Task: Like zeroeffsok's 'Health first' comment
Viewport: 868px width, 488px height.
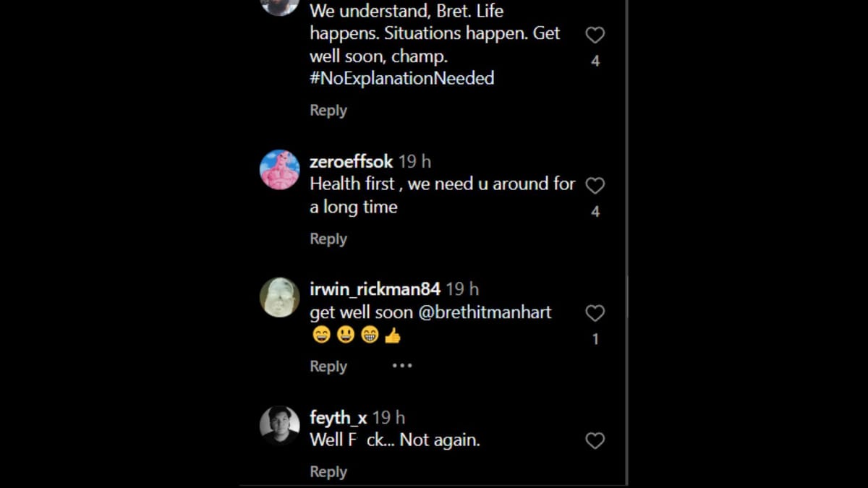Action: click(595, 186)
